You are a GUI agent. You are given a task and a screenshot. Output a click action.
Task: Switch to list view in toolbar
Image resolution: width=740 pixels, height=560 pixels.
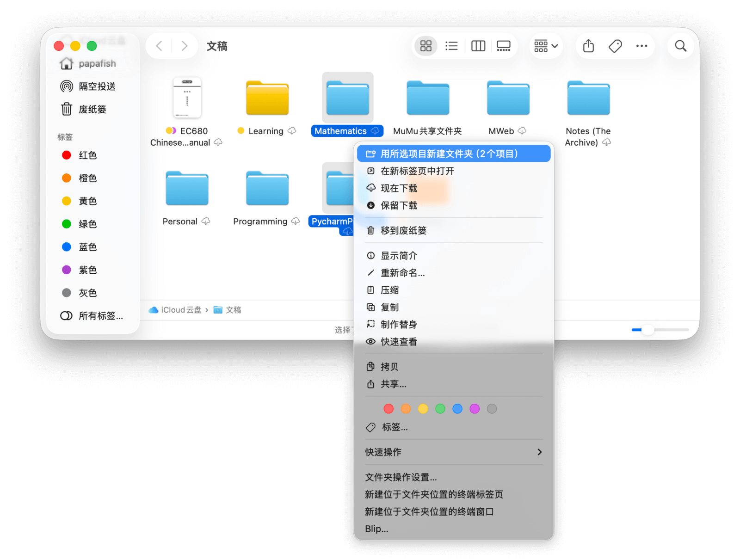451,46
